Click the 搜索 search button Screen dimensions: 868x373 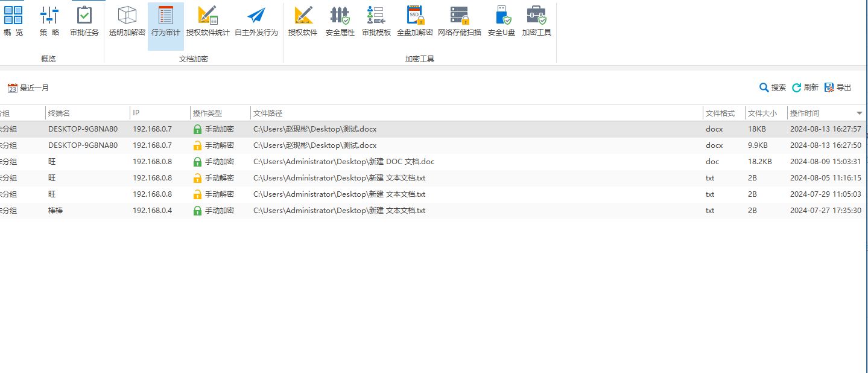tap(773, 88)
